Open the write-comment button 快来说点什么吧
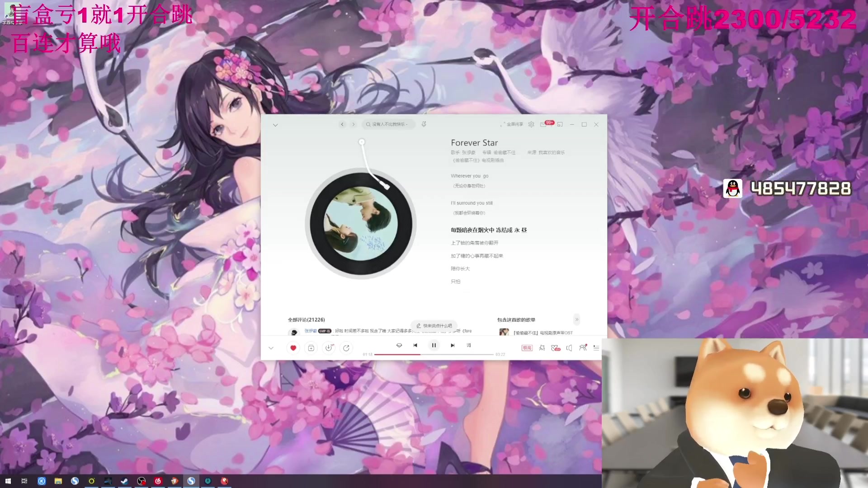Image resolution: width=868 pixels, height=488 pixels. click(x=434, y=325)
